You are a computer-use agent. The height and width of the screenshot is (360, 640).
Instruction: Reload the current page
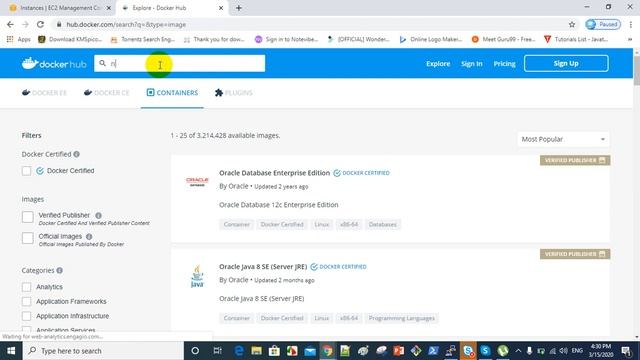click(x=40, y=24)
